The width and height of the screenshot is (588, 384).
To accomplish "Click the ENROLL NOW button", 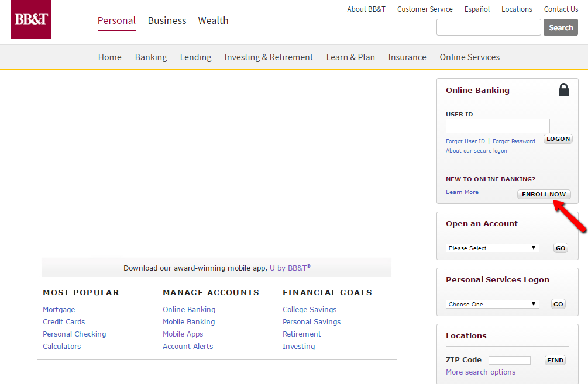I will [544, 194].
